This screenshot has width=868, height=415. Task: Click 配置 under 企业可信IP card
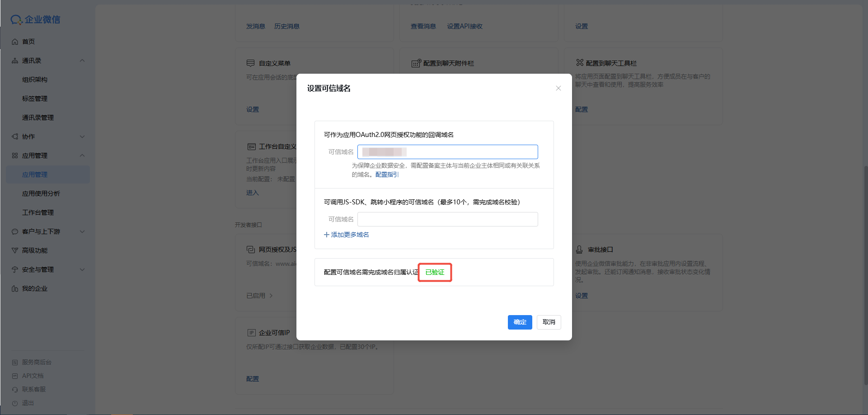click(253, 379)
